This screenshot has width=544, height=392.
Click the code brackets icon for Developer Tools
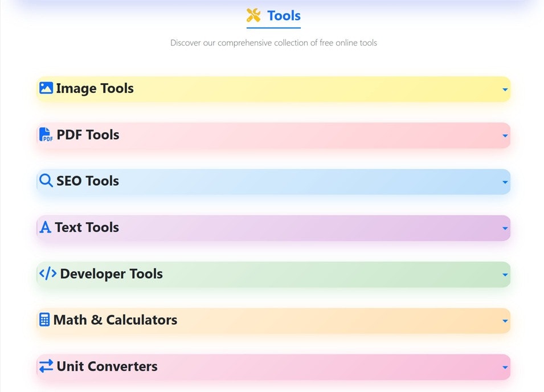tap(47, 273)
